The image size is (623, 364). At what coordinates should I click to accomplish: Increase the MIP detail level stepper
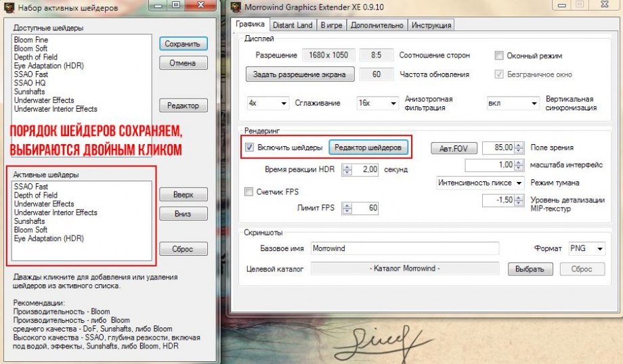pos(519,198)
